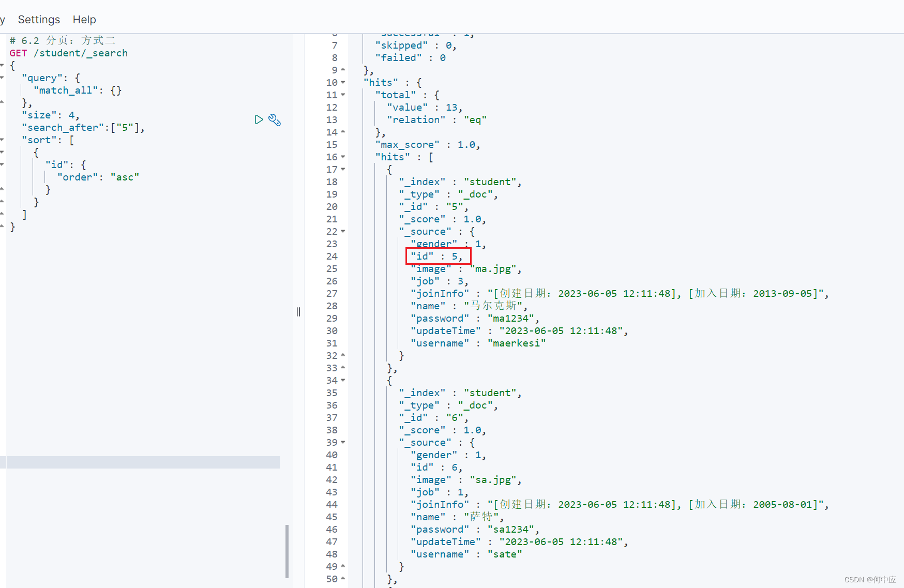This screenshot has height=588, width=904.
Task: Click the "max_score" : 1.0 line
Action: [428, 145]
